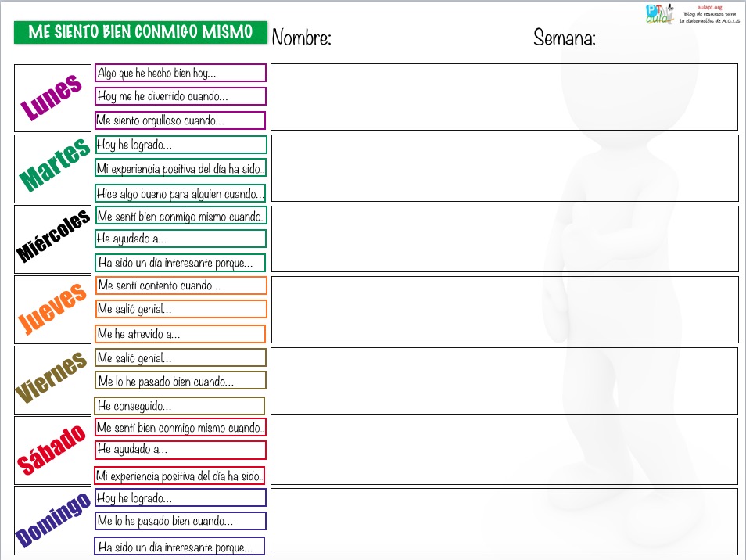Click the 'Nombre:' label
Image resolution: width=746 pixels, height=560 pixels.
coord(302,37)
